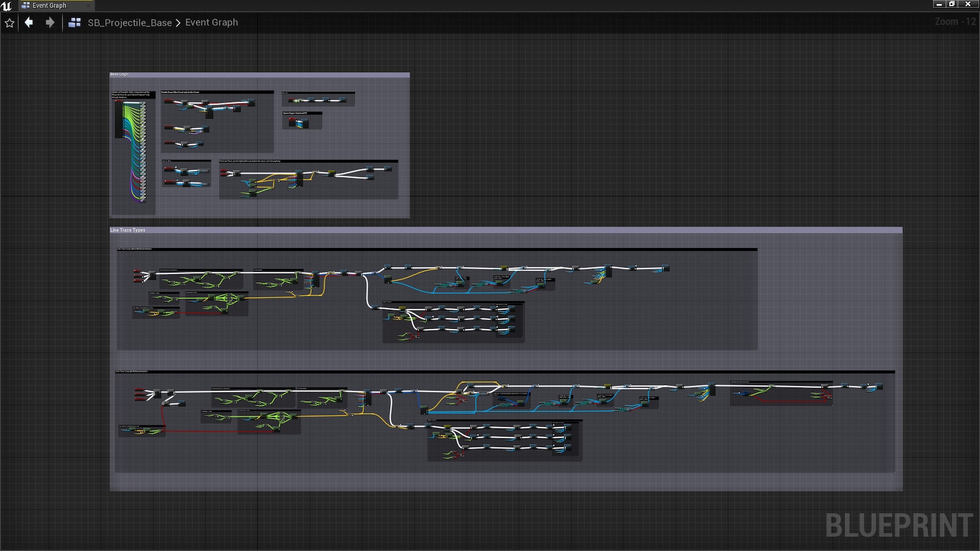Click the blueprint icon beside SB_Projectile_Base breadcrumb

coord(76,22)
